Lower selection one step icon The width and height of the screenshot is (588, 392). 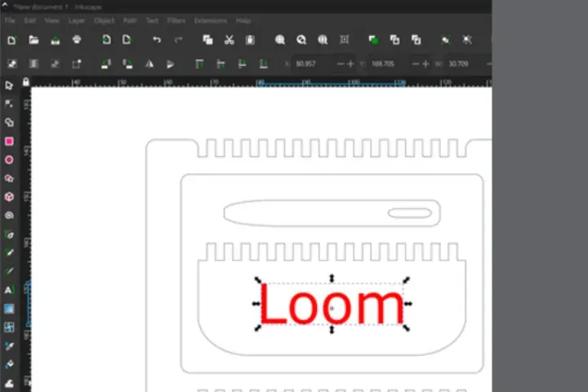tap(243, 64)
